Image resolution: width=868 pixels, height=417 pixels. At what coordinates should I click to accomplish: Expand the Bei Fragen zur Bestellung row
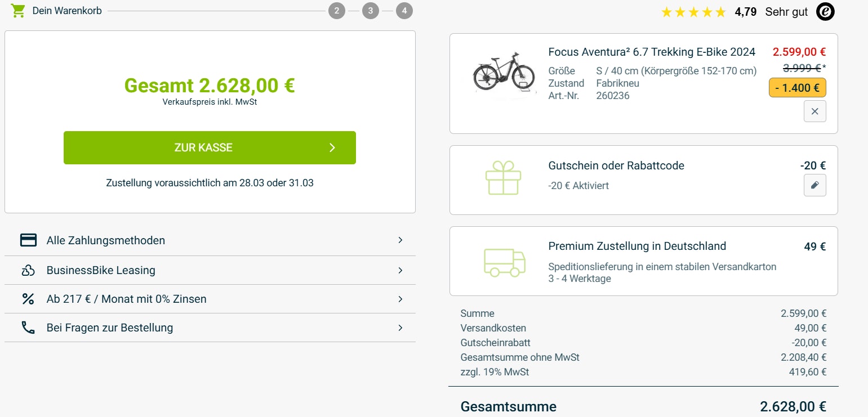400,327
